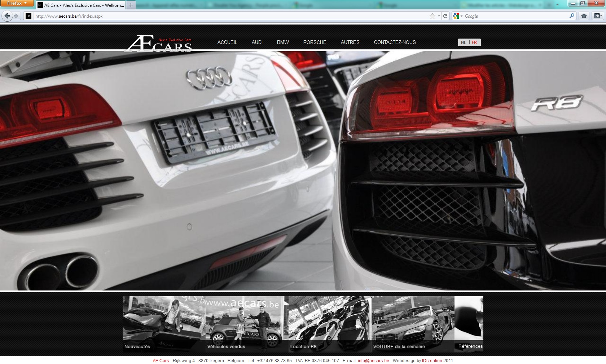Focus the aecars.be URL address field
This screenshot has width=606, height=364.
(x=231, y=16)
